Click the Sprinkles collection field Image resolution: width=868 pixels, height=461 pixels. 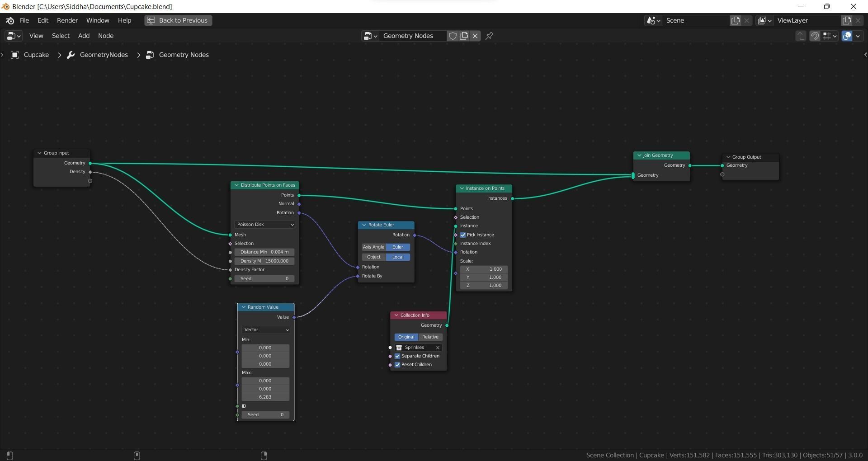(418, 348)
